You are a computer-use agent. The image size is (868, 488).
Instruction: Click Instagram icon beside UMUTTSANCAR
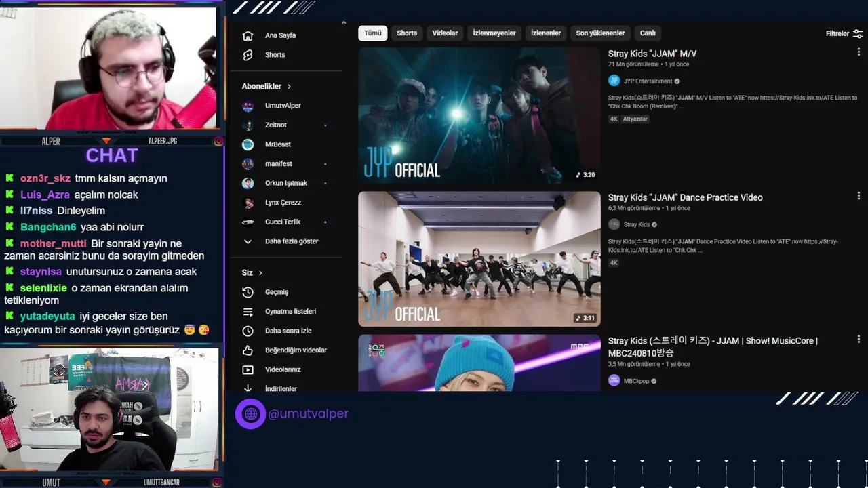click(x=218, y=482)
